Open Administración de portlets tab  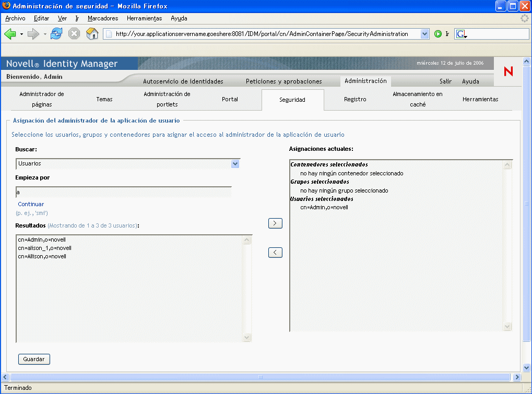coord(167,99)
